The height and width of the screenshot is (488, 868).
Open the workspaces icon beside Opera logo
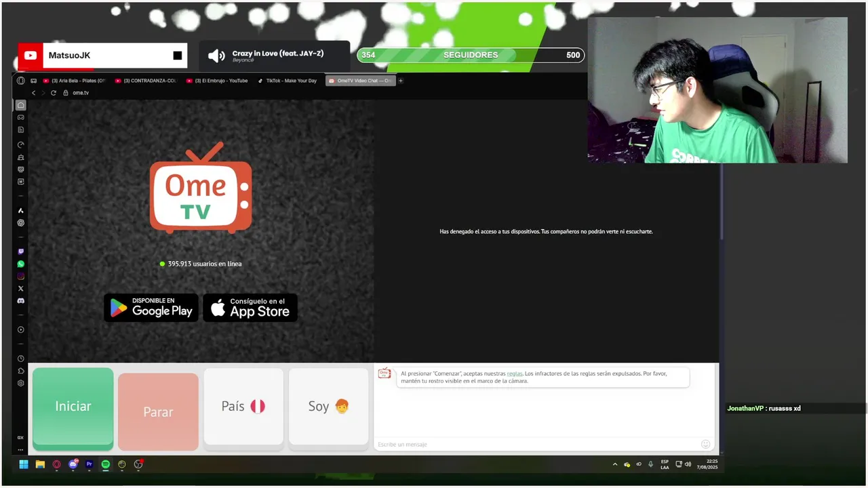click(33, 81)
